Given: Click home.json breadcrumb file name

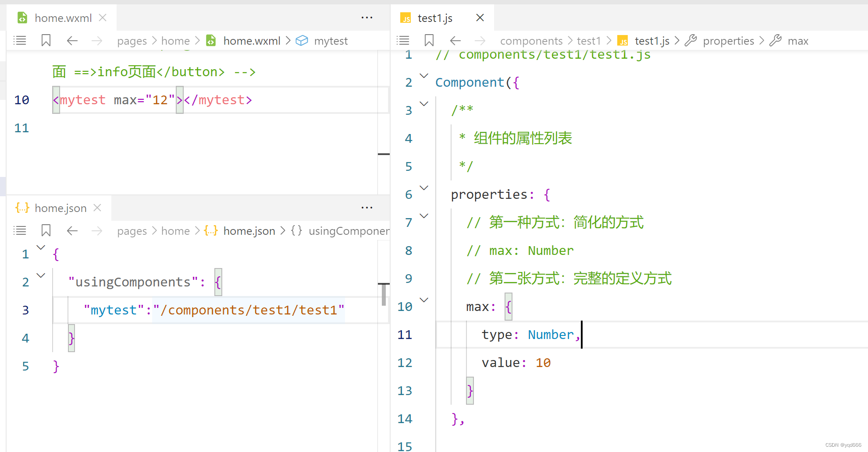Looking at the screenshot, I should coord(249,231).
